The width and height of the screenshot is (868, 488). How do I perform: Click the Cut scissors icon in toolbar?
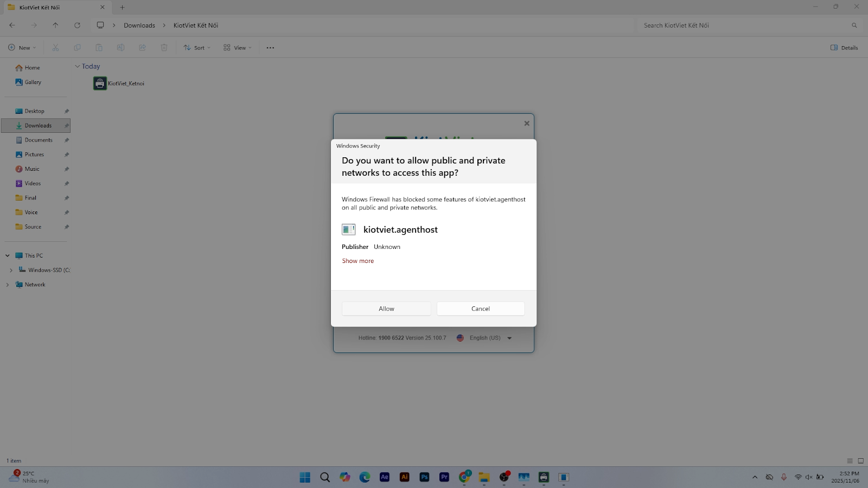tap(55, 48)
